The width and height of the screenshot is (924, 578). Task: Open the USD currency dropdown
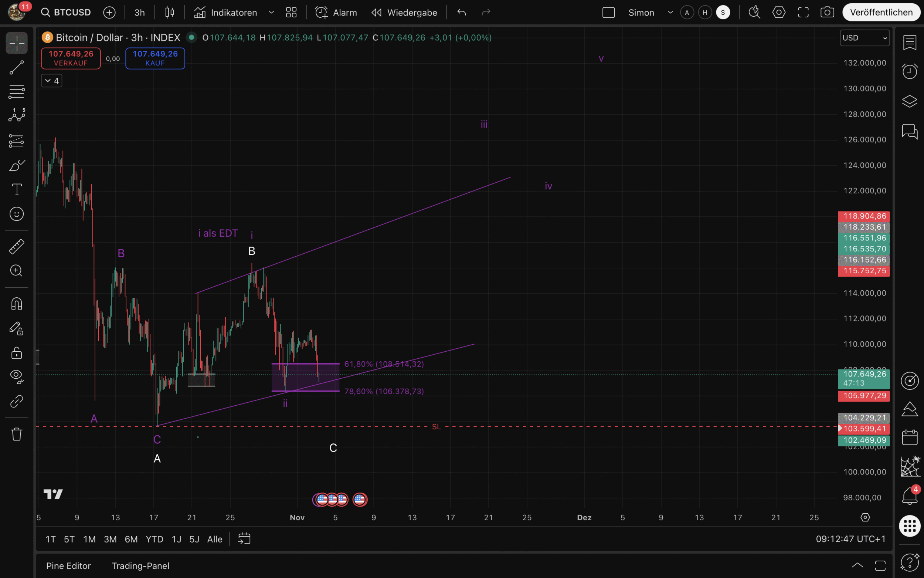point(864,38)
